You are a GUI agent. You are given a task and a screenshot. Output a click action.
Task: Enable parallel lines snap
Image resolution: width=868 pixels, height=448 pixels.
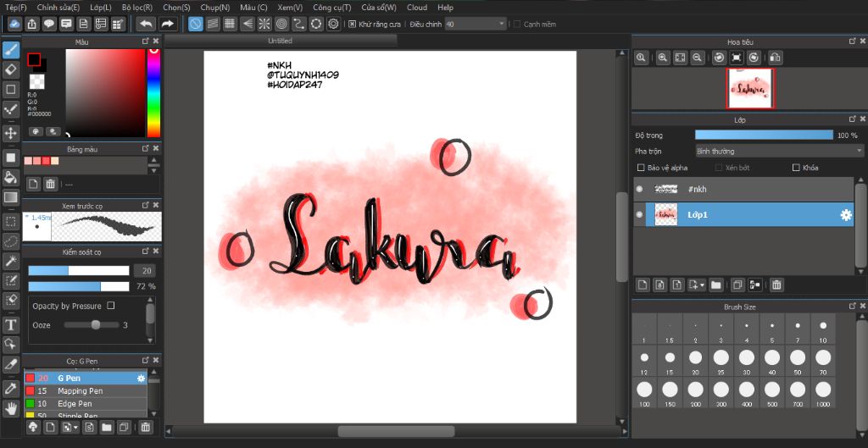coord(213,24)
